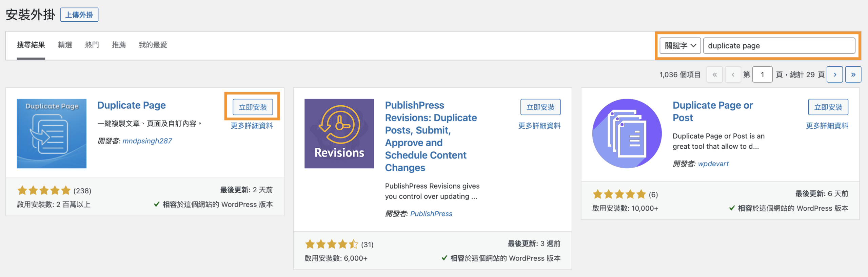Click the PublishPress Revisions plugin icon
The width and height of the screenshot is (868, 277).
pyautogui.click(x=339, y=133)
